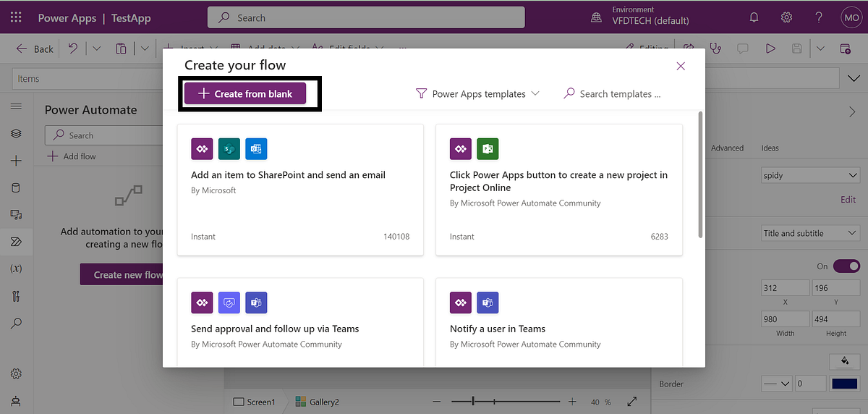Expand the formula bar chevron

coord(852,78)
